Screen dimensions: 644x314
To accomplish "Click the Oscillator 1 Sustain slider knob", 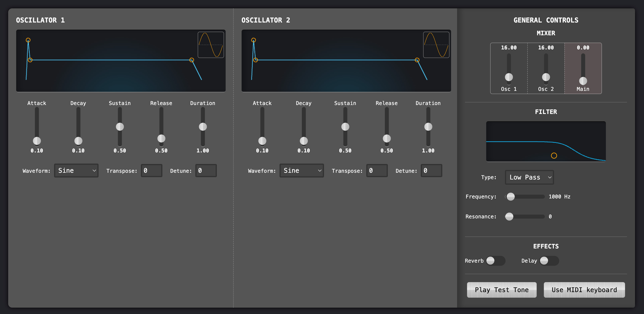I will [x=120, y=127].
